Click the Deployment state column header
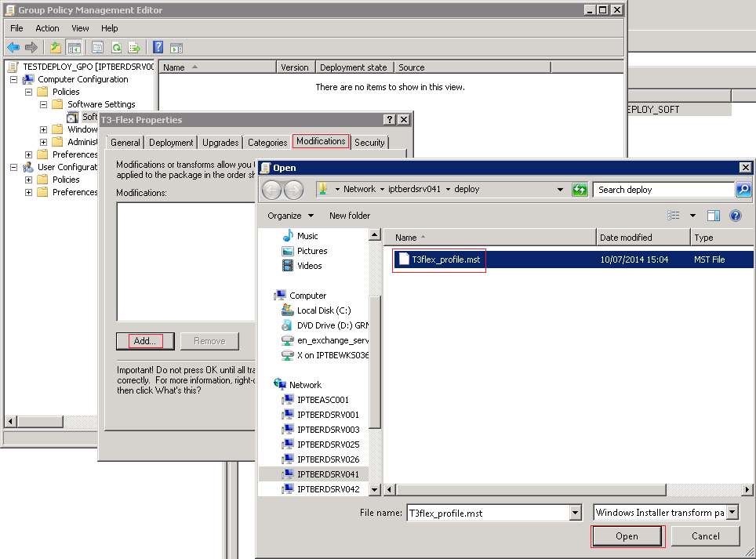Viewport: 756px width, 559px height. click(x=354, y=67)
